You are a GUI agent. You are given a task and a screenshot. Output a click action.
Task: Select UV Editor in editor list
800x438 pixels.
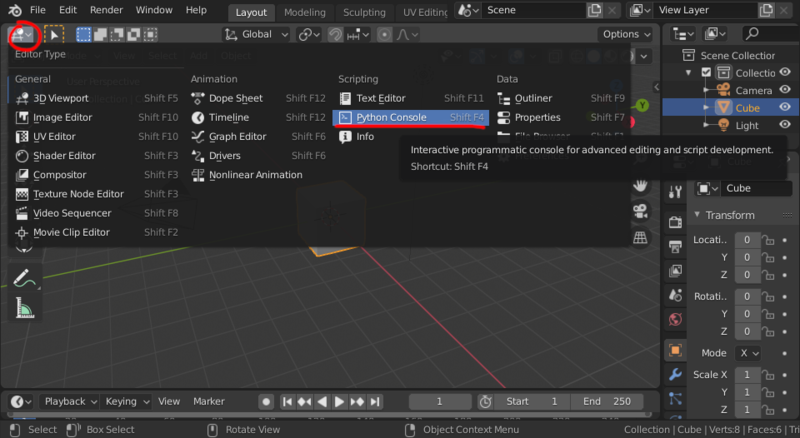[96, 136]
